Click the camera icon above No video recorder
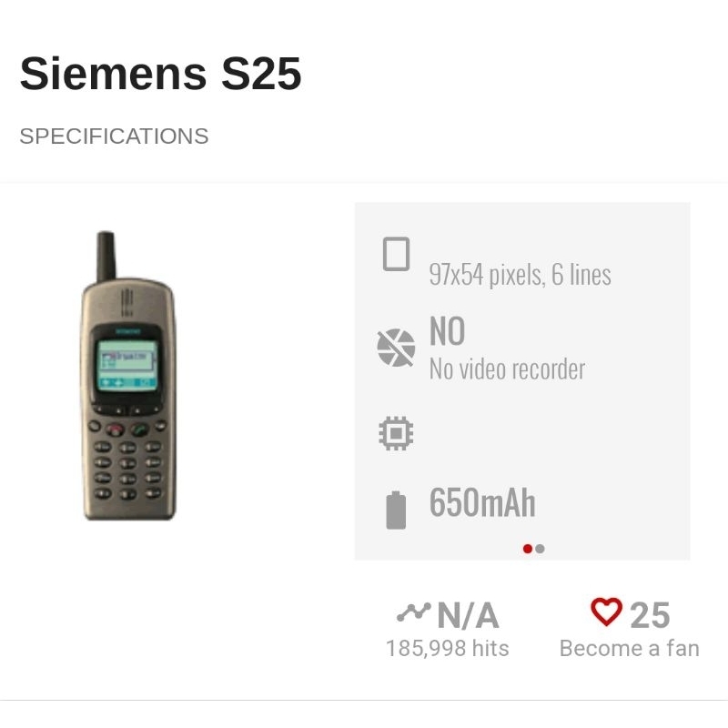The image size is (728, 728). (396, 349)
